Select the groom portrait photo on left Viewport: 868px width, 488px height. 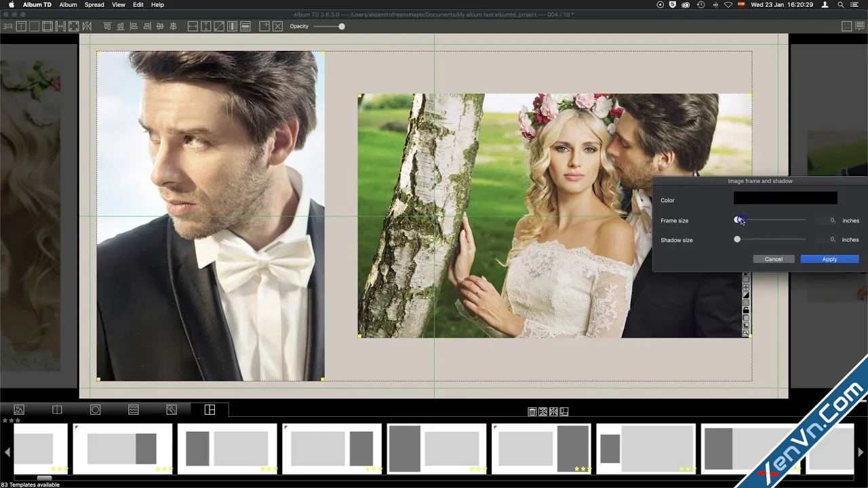tap(210, 216)
